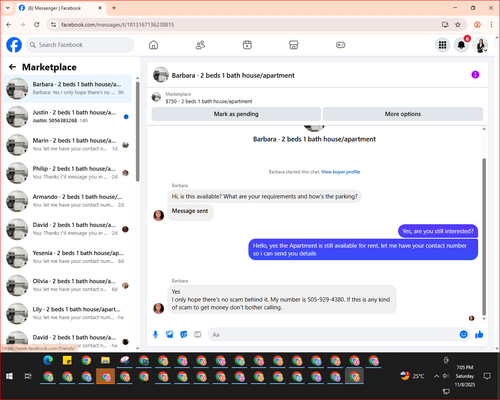This screenshot has height=400, width=500.
Task: Open conversation info purple icon
Action: (475, 75)
